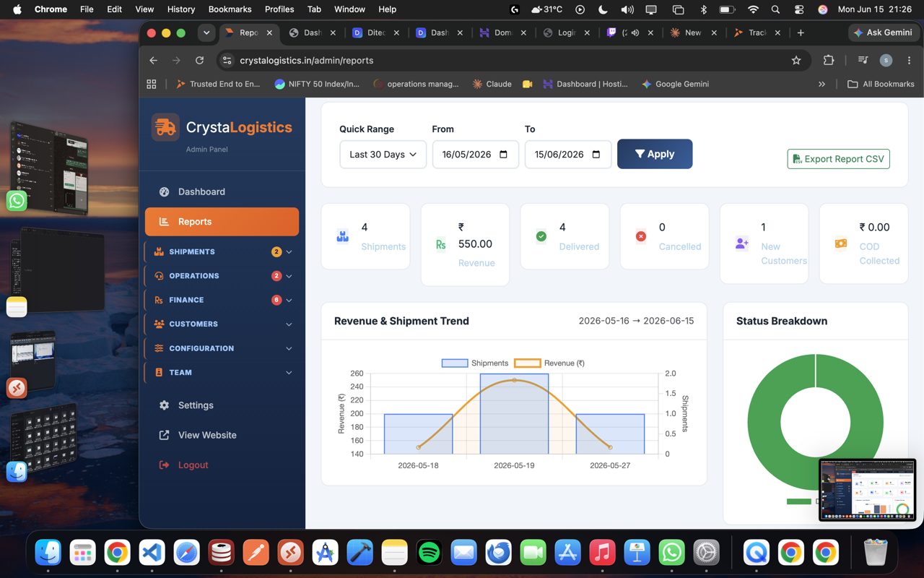Open Safari from the Dock

click(187, 553)
